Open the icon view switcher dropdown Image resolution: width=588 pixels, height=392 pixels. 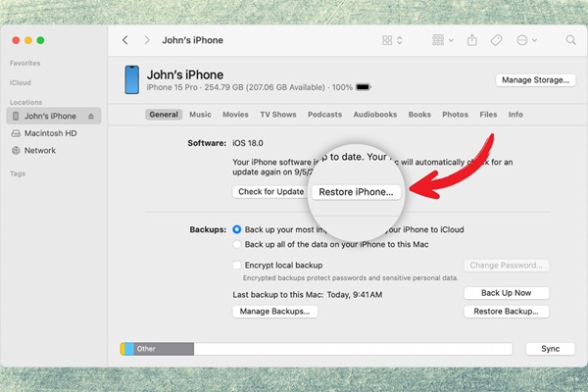point(392,40)
